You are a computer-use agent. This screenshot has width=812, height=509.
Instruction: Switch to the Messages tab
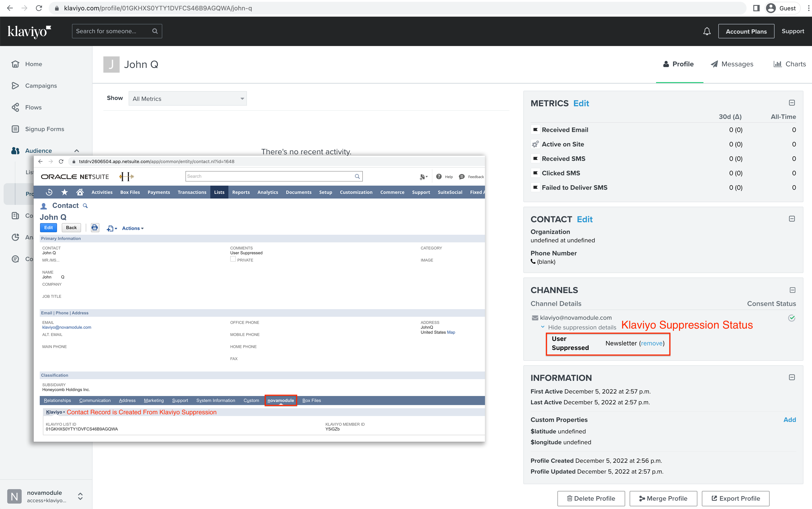click(732, 64)
